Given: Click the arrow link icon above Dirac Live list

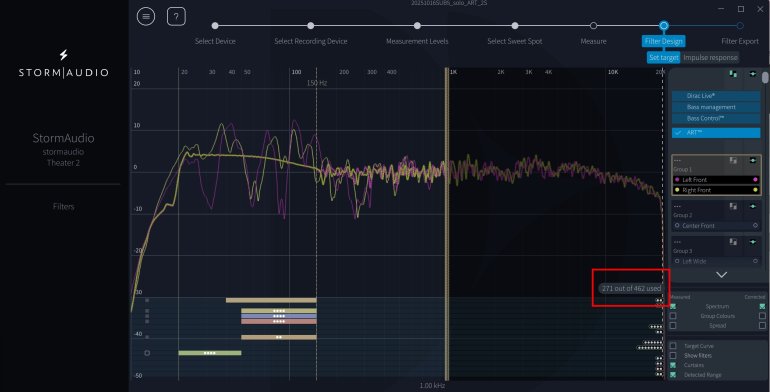Looking at the screenshot, I should coord(753,74).
